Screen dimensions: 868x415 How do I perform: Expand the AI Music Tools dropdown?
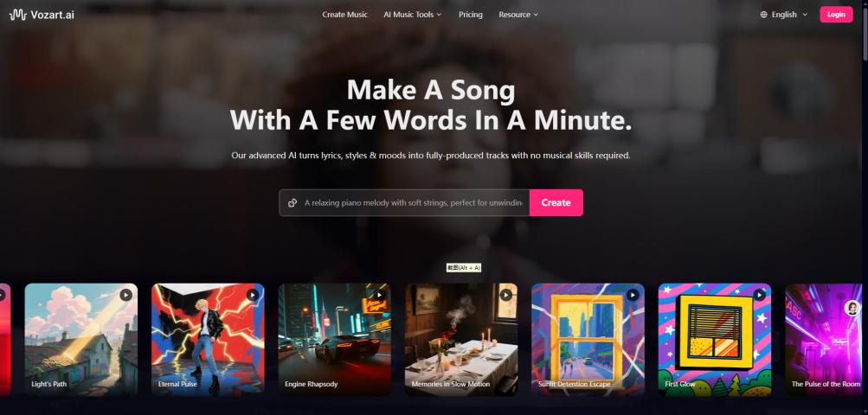(x=413, y=15)
